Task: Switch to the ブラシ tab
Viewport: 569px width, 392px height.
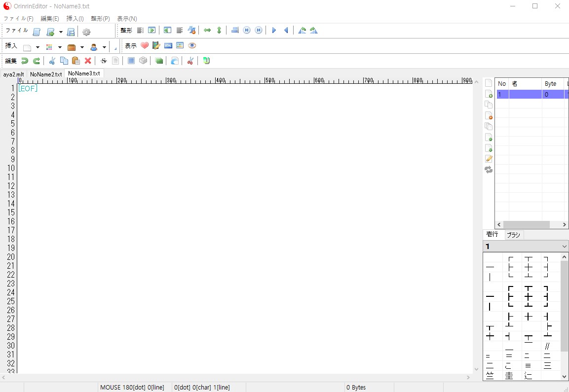Action: point(513,235)
